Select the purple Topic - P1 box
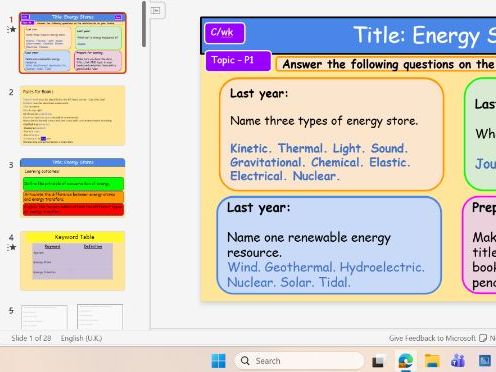Image resolution: width=496 pixels, height=372 pixels. click(238, 60)
